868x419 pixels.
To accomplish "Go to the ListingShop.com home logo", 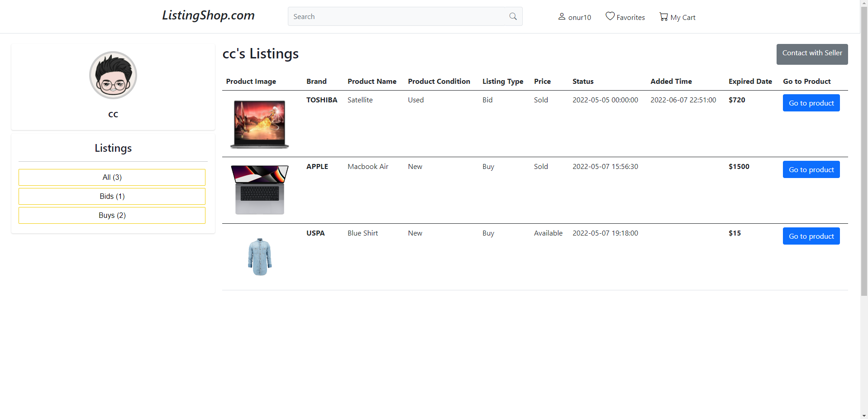I will coord(208,15).
